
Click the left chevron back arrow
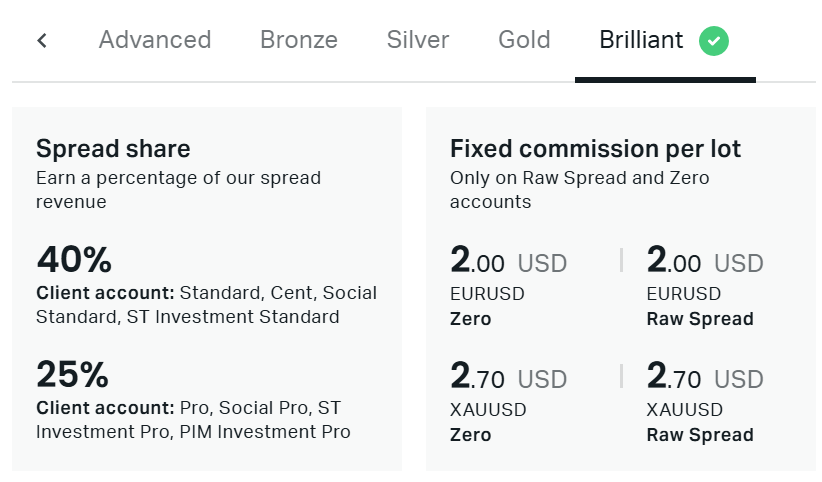coord(42,40)
